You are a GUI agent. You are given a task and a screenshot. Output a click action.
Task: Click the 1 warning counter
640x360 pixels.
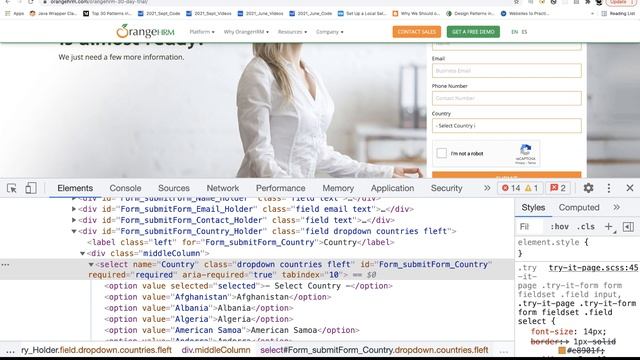[x=531, y=188]
